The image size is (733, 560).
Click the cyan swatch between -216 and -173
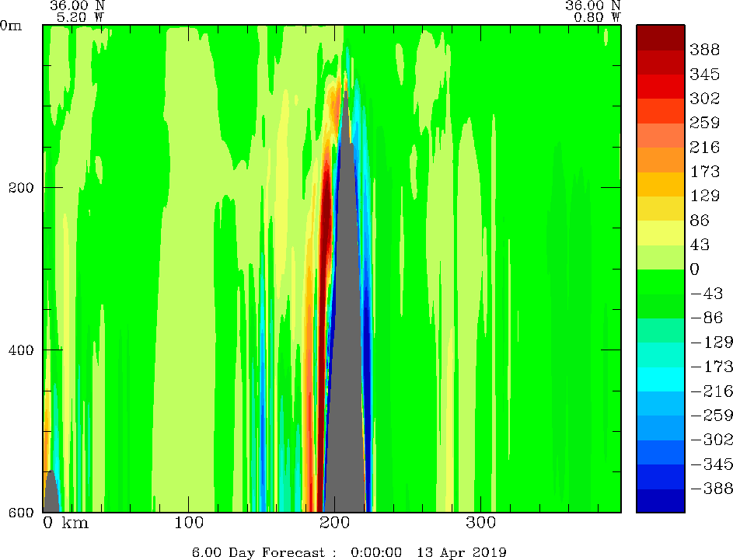pyautogui.click(x=661, y=379)
